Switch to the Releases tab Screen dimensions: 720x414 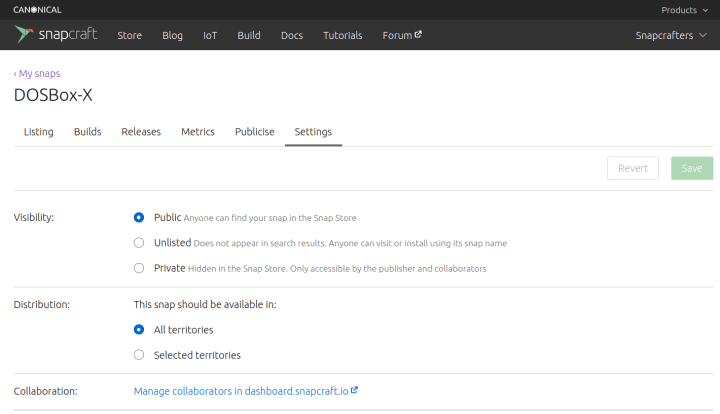[x=141, y=132]
